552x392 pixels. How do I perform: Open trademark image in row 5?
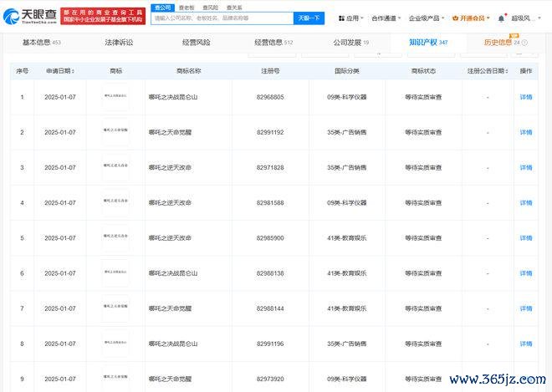click(x=115, y=237)
